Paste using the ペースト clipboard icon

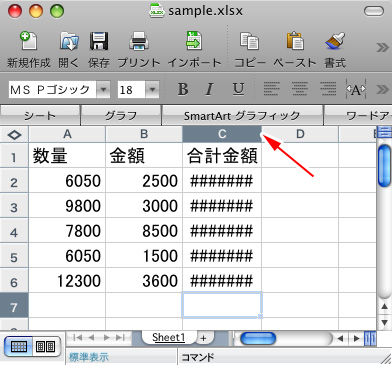click(x=295, y=41)
